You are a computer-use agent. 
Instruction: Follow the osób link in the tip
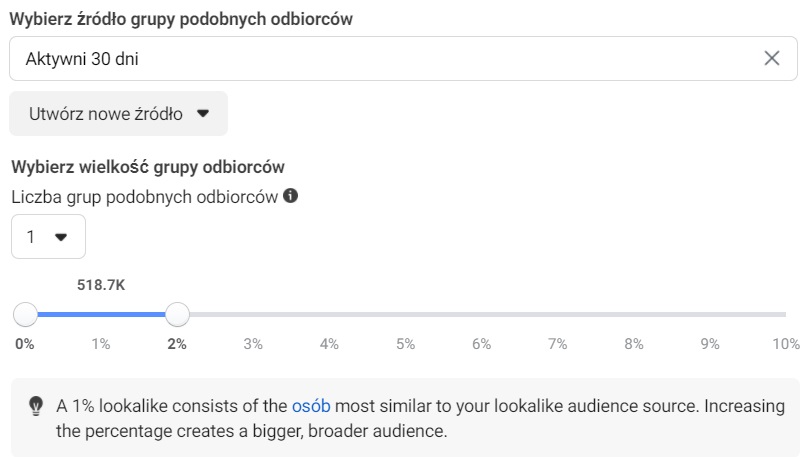point(311,406)
